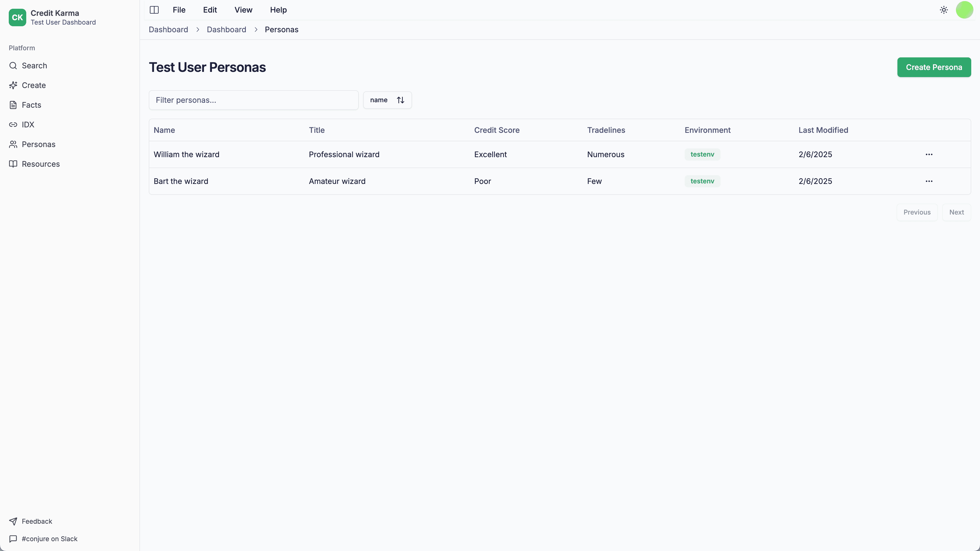Open the File menu
Viewport: 980px width, 551px height.
179,10
